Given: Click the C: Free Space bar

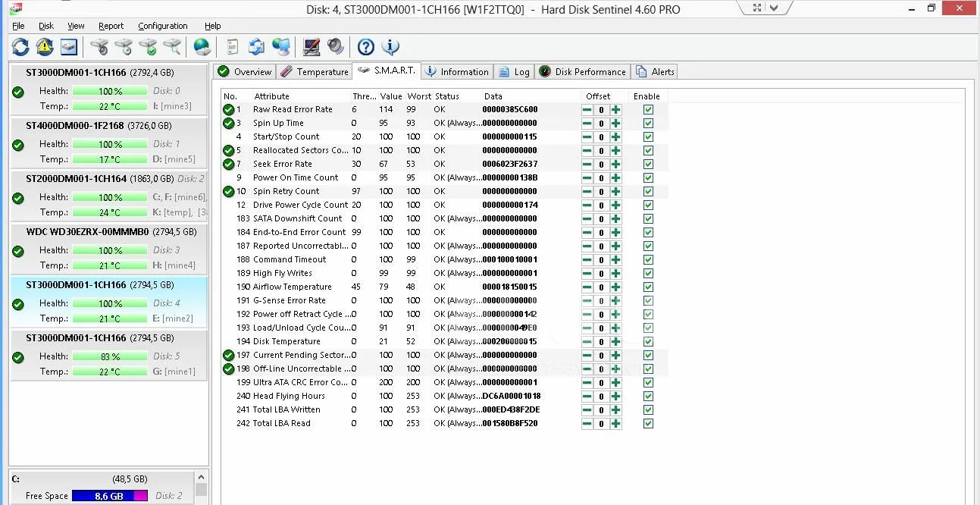Looking at the screenshot, I should pos(110,496).
